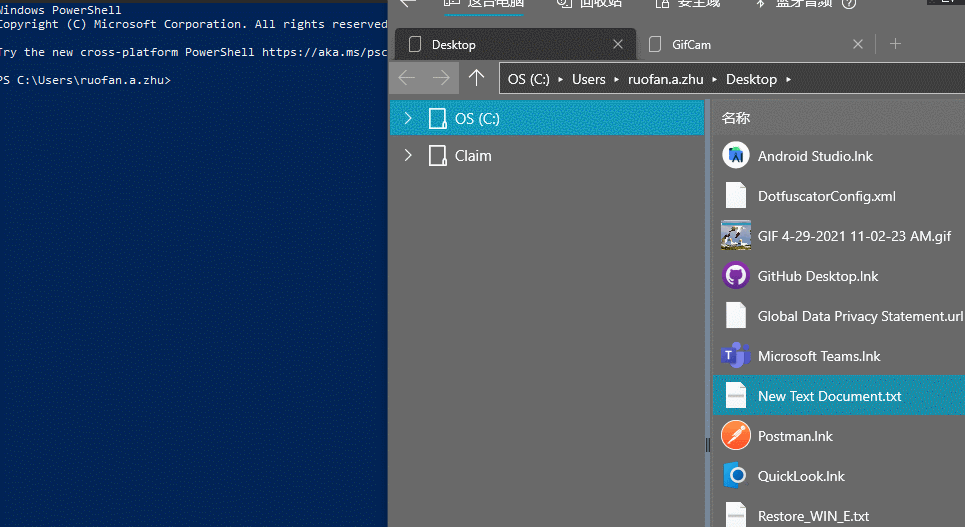The height and width of the screenshot is (527, 965).
Task: Close the GifCam tab
Action: [x=858, y=44]
